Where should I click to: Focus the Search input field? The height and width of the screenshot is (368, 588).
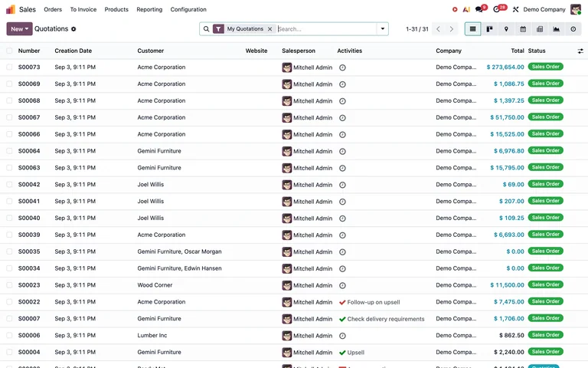coord(326,29)
